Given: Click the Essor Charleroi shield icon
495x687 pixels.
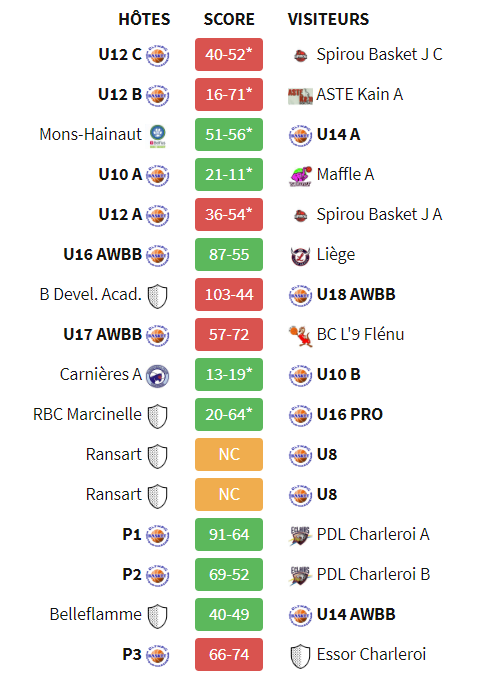Looking at the screenshot, I should pyautogui.click(x=301, y=656).
